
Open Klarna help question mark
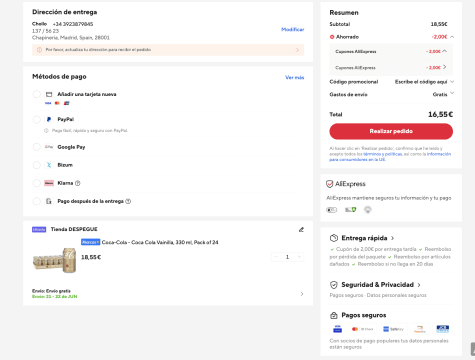pos(78,183)
